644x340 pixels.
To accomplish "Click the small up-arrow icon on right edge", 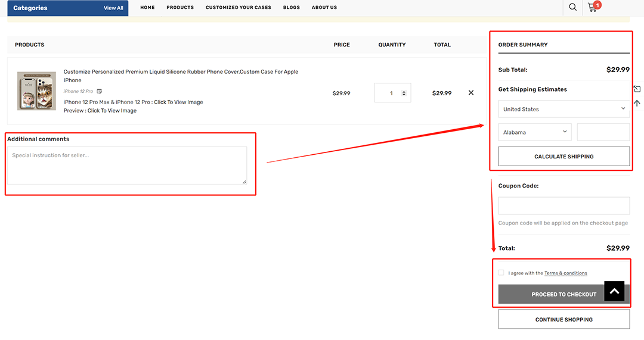I will (637, 103).
